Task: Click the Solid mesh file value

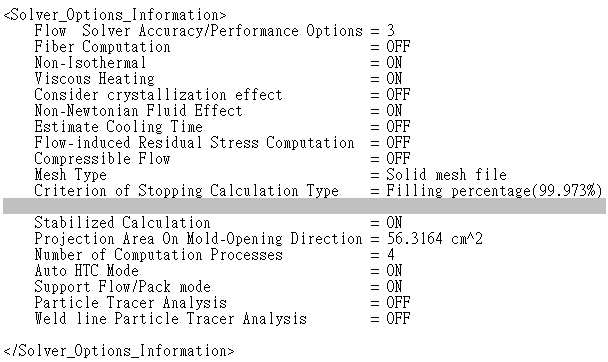Action: 446,175
